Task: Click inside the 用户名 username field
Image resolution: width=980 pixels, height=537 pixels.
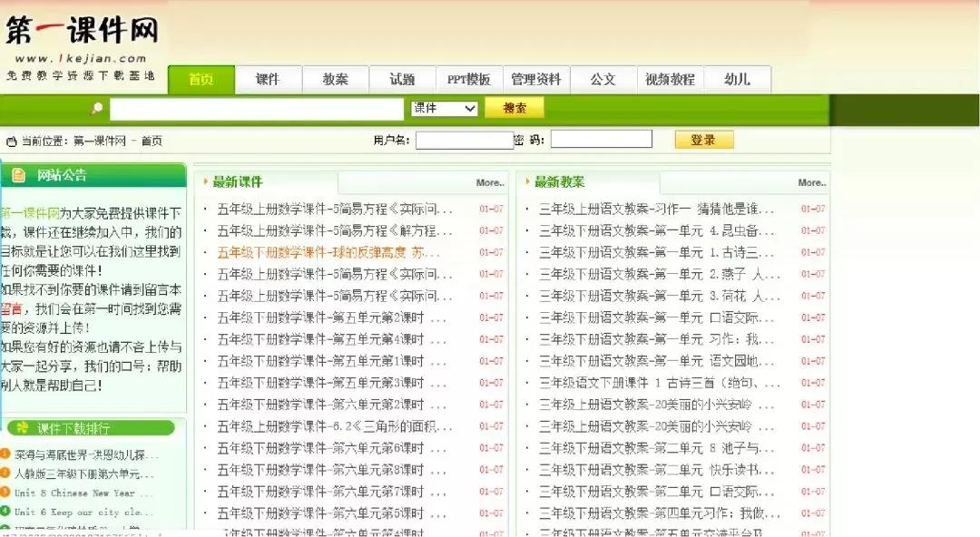Action: click(x=465, y=139)
